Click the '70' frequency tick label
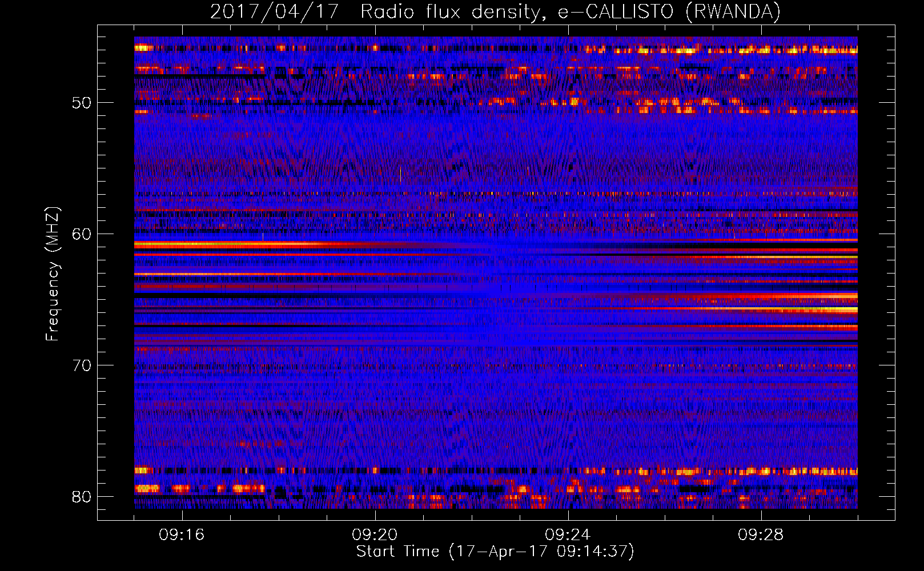The height and width of the screenshot is (571, 924). tap(82, 365)
